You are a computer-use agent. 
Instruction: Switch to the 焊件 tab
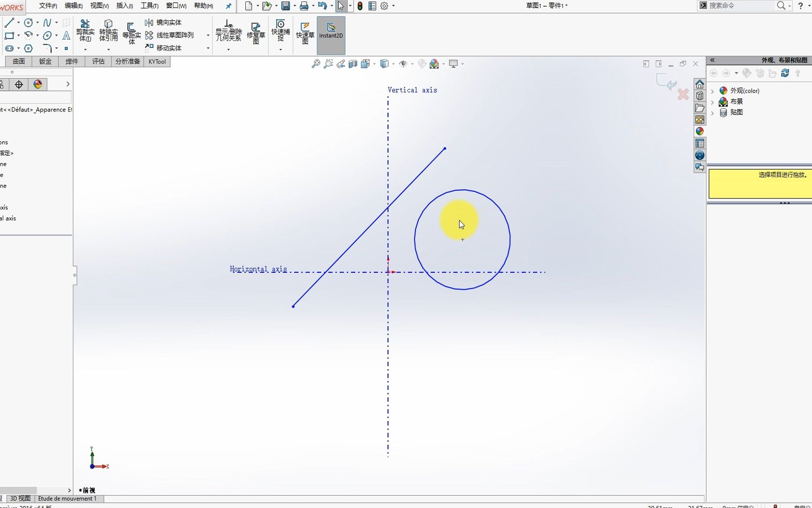[72, 62]
